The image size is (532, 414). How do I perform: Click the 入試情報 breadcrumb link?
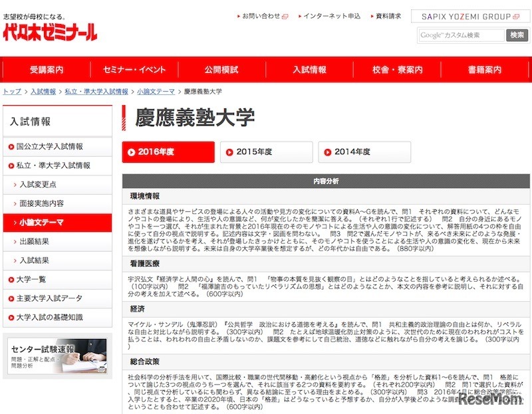tap(43, 91)
